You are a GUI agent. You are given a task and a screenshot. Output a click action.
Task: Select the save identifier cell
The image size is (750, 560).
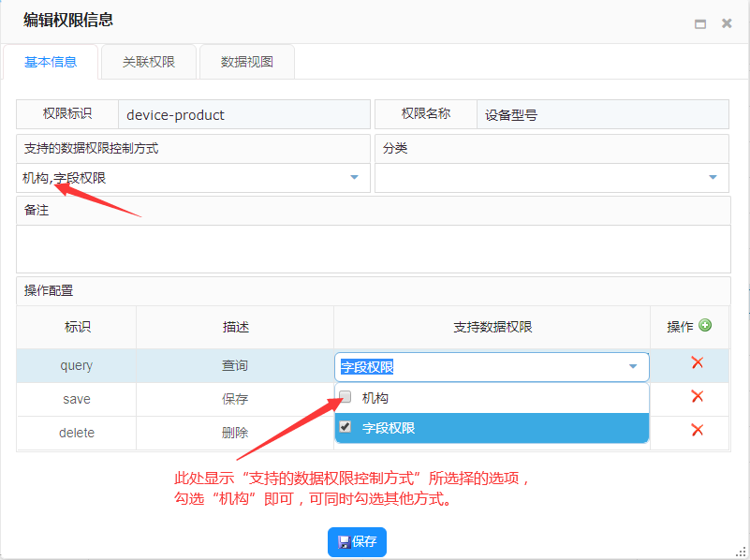coord(77,399)
